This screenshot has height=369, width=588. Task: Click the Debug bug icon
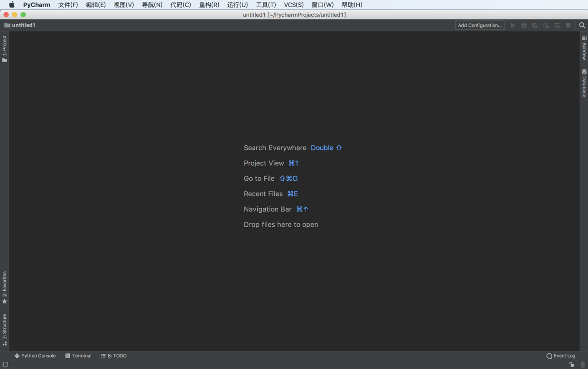524,25
